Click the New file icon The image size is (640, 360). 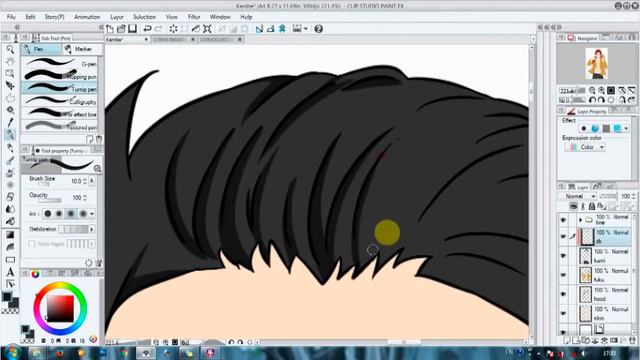click(x=110, y=29)
